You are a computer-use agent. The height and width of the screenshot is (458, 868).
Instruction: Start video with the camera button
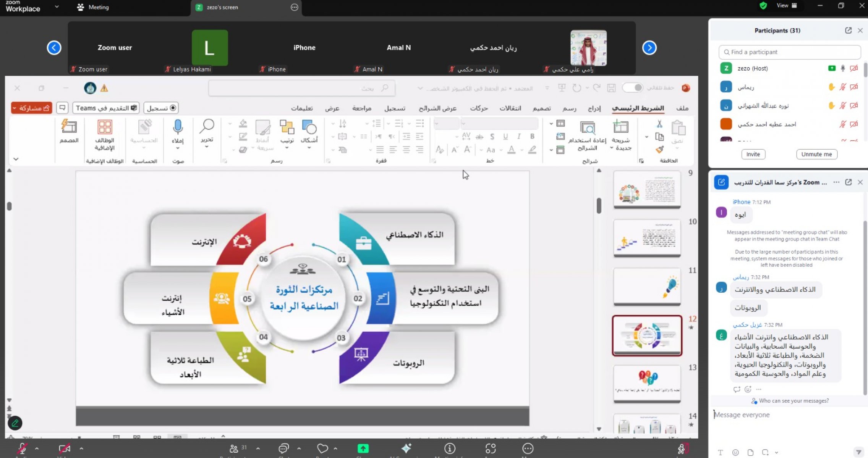tap(64, 448)
